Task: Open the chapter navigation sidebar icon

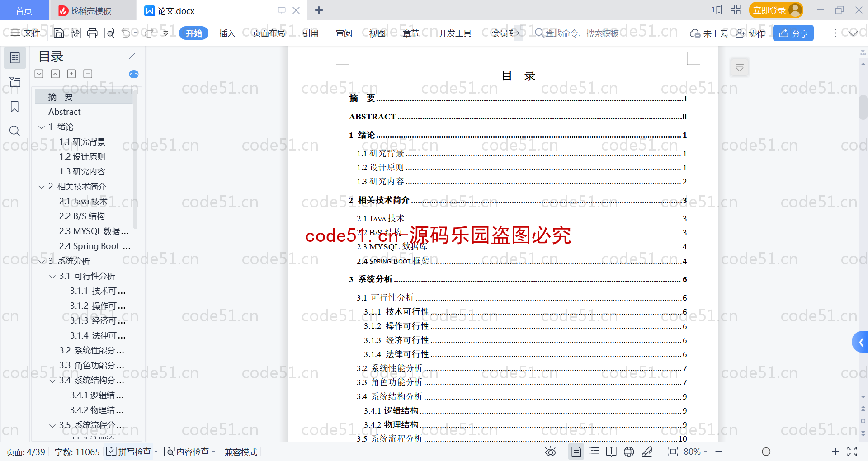Action: (15, 82)
